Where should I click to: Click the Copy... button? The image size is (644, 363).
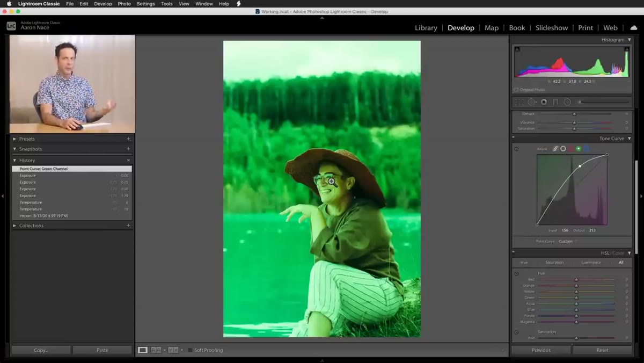[41, 350]
